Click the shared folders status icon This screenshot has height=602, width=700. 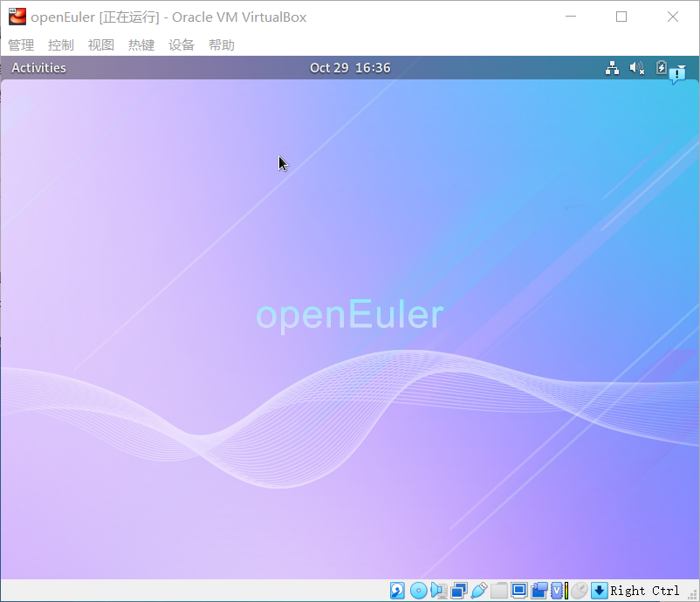(x=499, y=591)
